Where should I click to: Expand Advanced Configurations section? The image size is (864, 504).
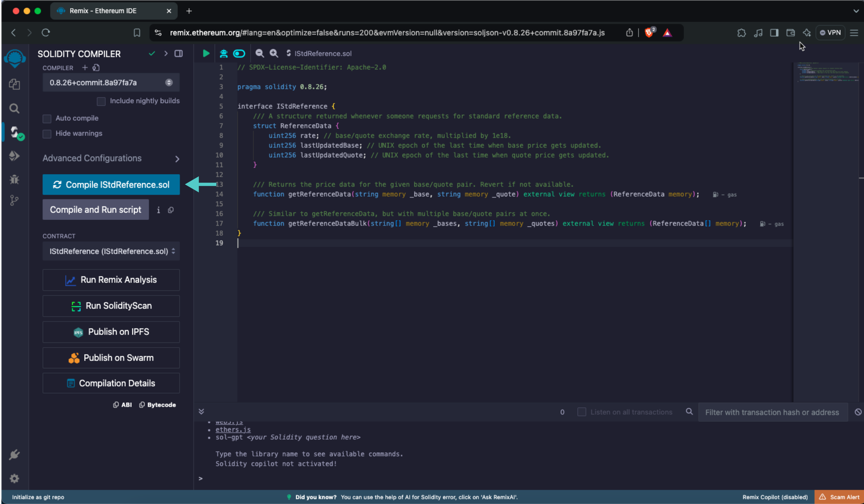pos(111,158)
